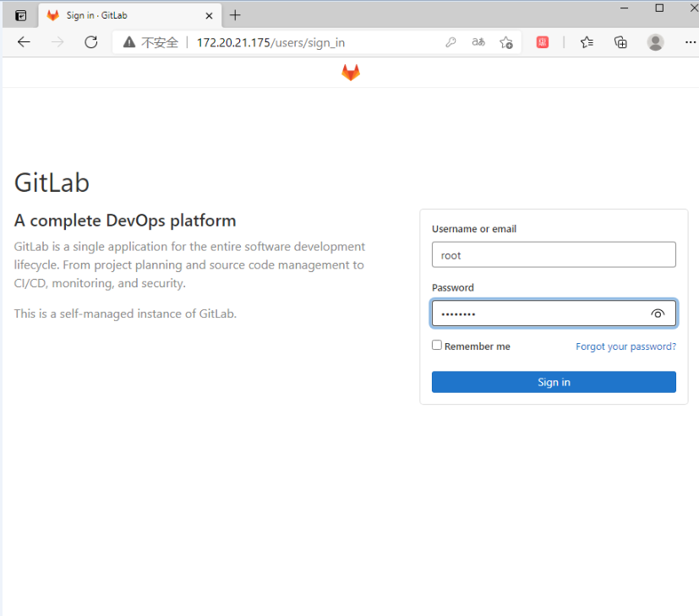Close the Sign in GitLab tab
699x616 pixels.
click(x=209, y=15)
